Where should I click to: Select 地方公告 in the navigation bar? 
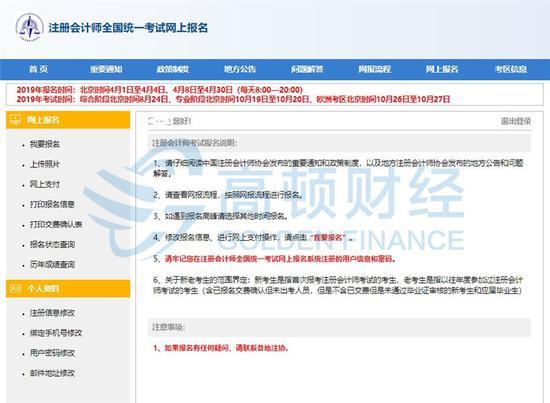pyautogui.click(x=240, y=69)
